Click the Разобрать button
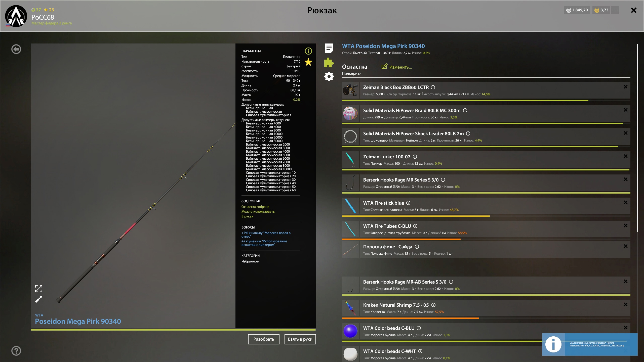This screenshot has height=362, width=644. [x=264, y=339]
